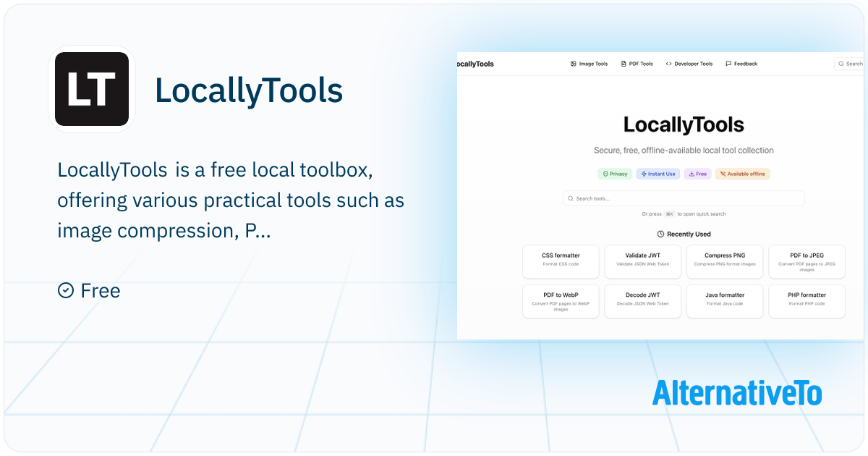Image resolution: width=868 pixels, height=456 pixels.
Task: Click the 'Secure, free, offline-available' tagline
Action: tap(684, 151)
